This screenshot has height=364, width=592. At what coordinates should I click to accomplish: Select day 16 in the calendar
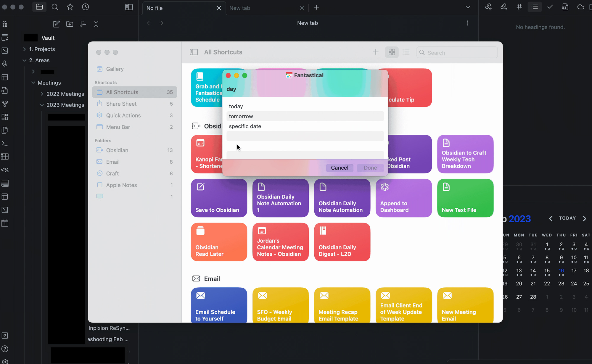point(561,270)
